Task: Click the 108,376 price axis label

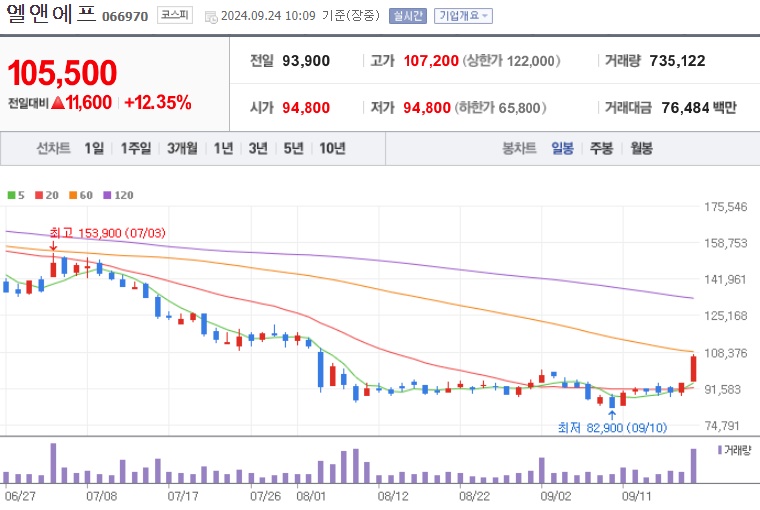Action: coord(726,353)
